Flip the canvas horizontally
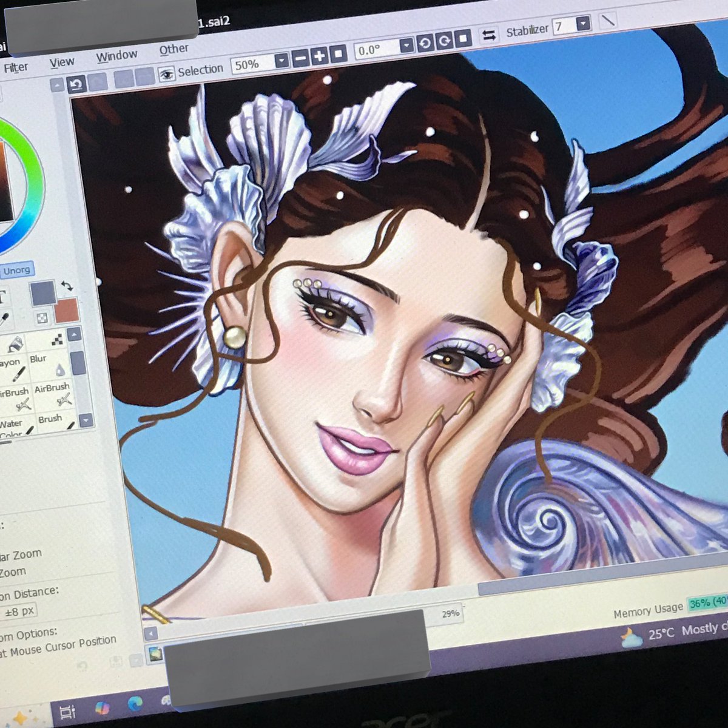The image size is (728, 728). [488, 35]
